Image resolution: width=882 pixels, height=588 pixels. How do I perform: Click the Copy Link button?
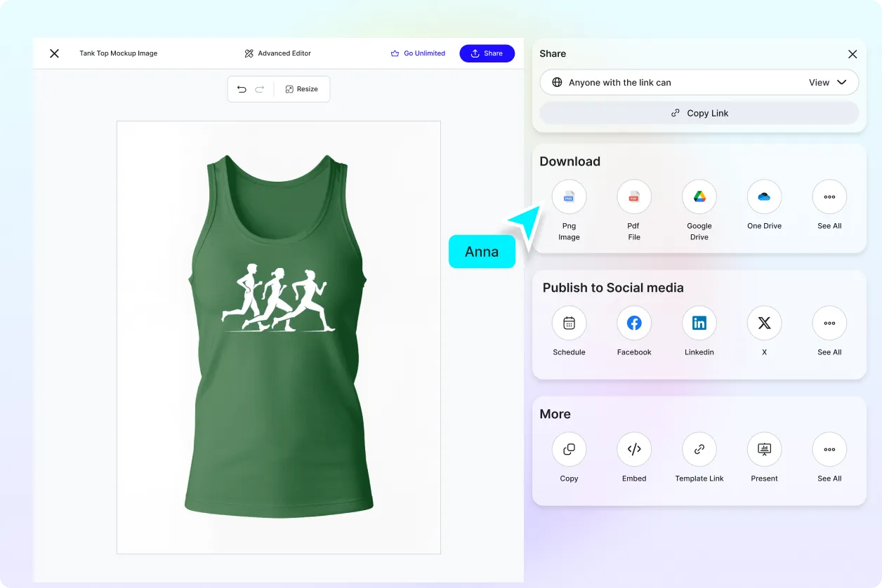pos(699,112)
